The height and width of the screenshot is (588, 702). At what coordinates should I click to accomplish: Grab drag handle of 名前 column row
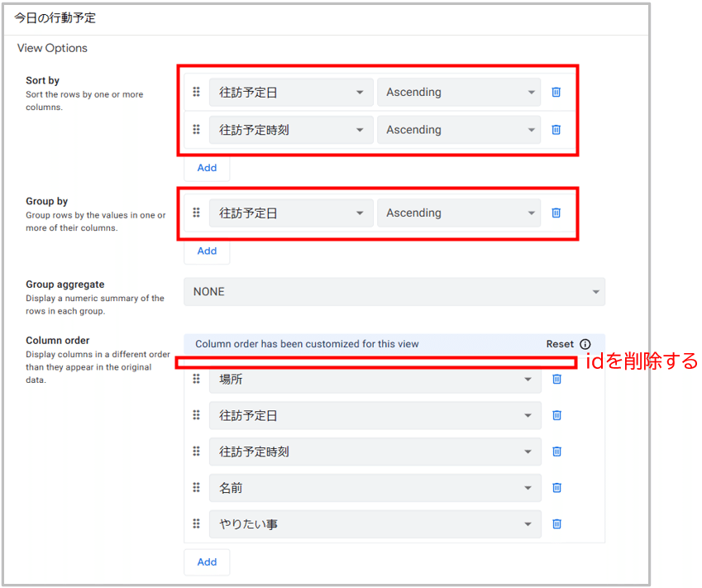coord(196,487)
